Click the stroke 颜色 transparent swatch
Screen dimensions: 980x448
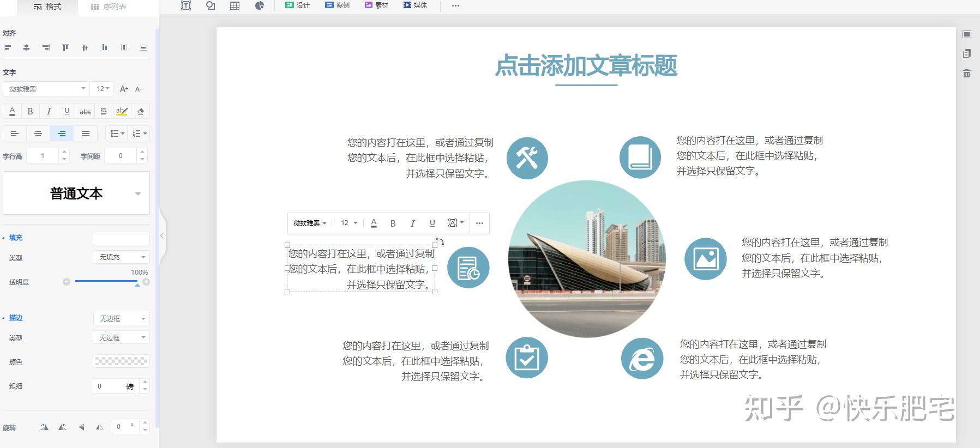coord(121,361)
